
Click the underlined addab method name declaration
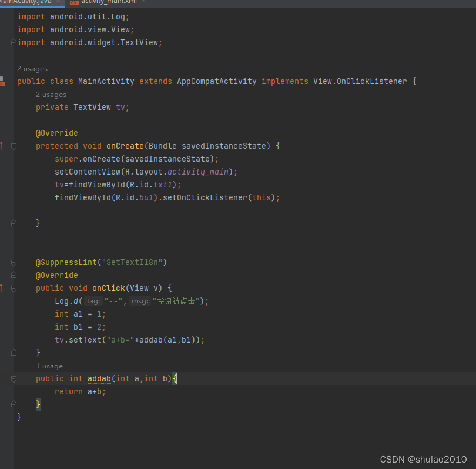click(x=99, y=379)
